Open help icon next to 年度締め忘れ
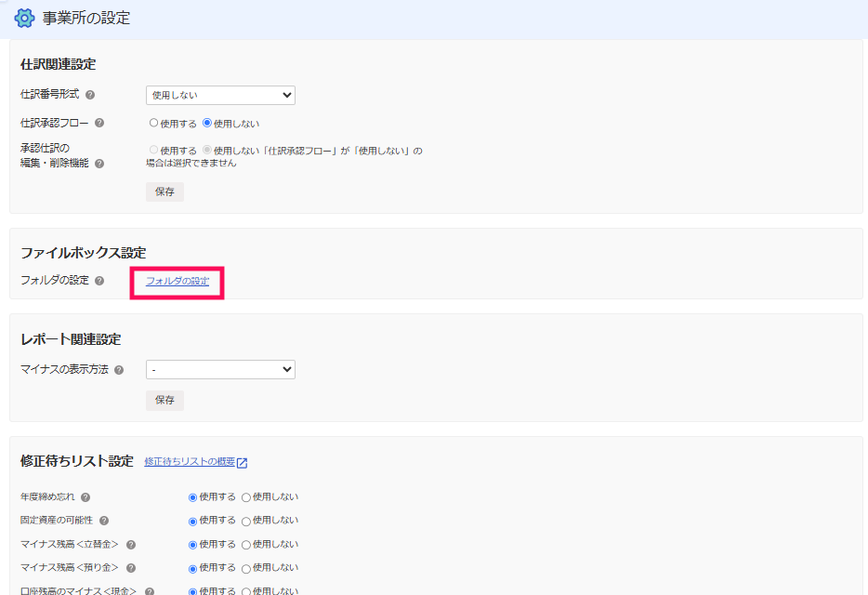Screen dimensions: 868x595 [x=85, y=497]
